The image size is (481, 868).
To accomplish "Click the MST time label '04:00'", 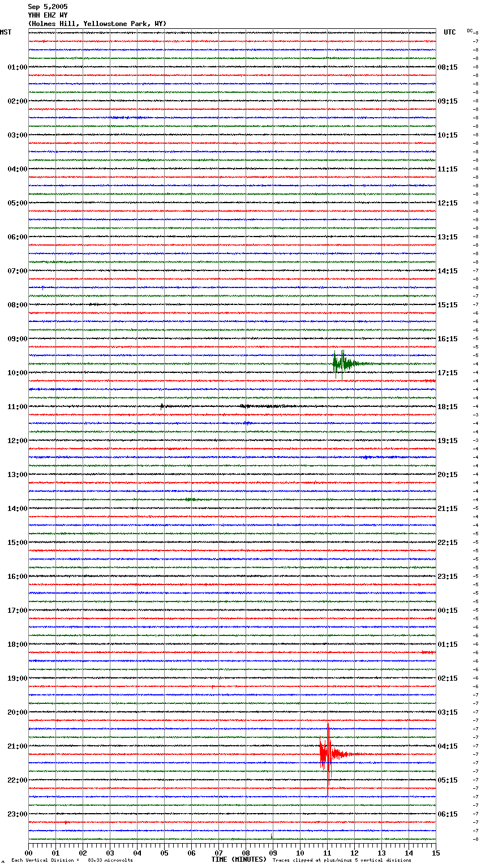I will tap(18, 169).
